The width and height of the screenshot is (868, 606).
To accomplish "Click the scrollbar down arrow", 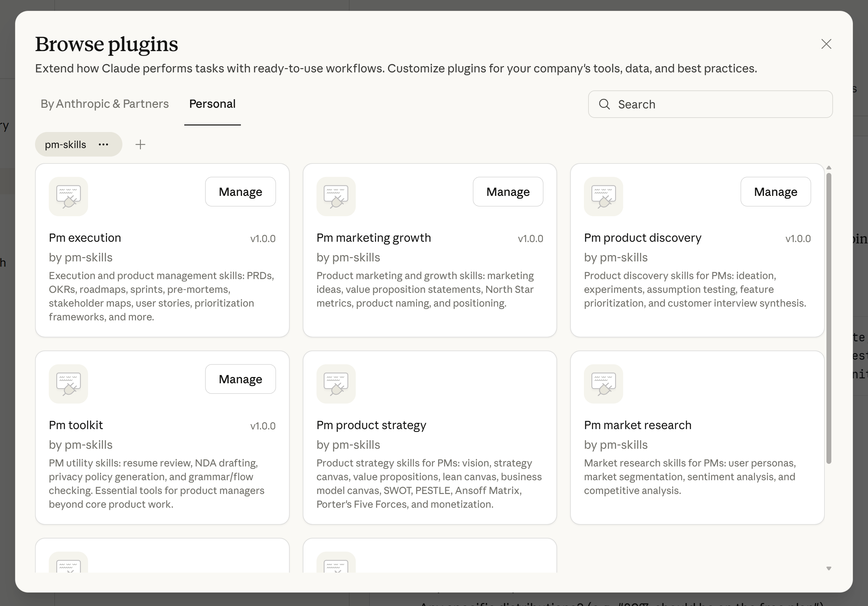I will [829, 568].
